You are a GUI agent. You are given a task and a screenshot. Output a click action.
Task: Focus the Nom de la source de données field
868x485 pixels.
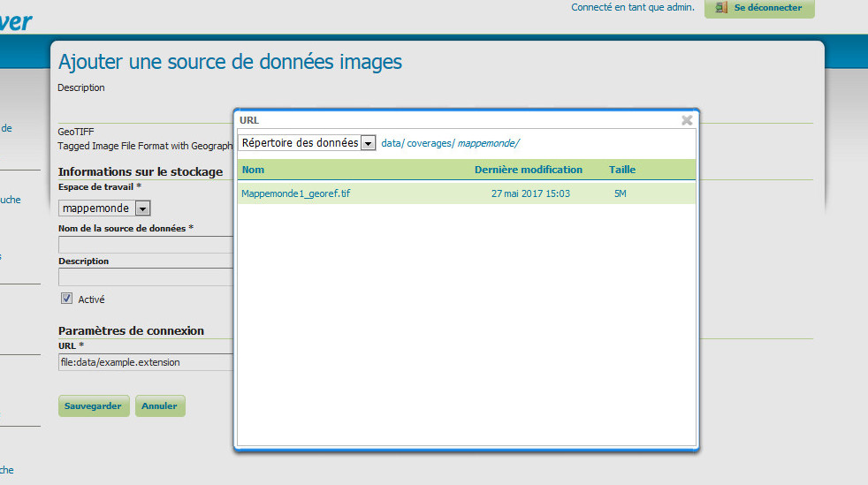click(x=145, y=245)
